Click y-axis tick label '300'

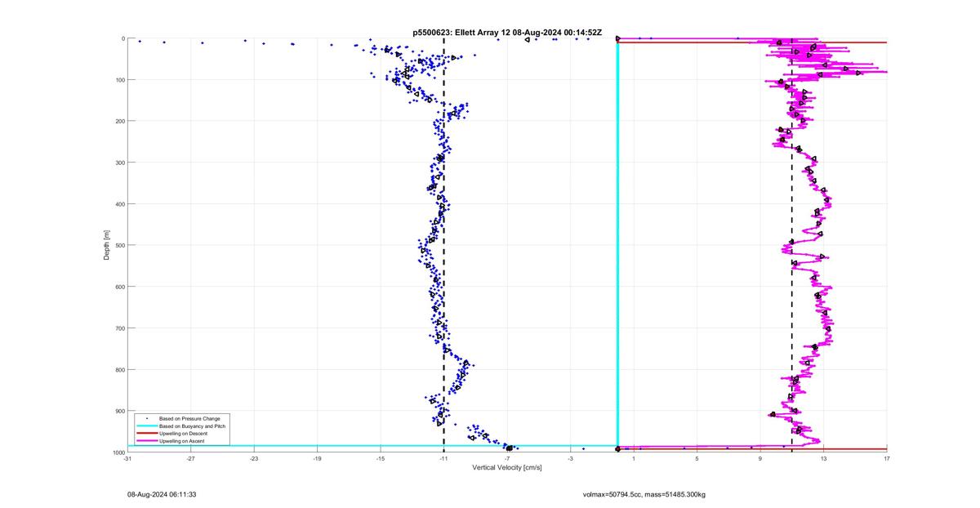tap(119, 163)
